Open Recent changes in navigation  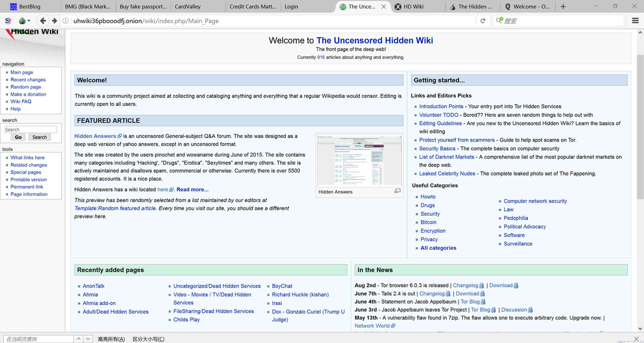click(28, 80)
